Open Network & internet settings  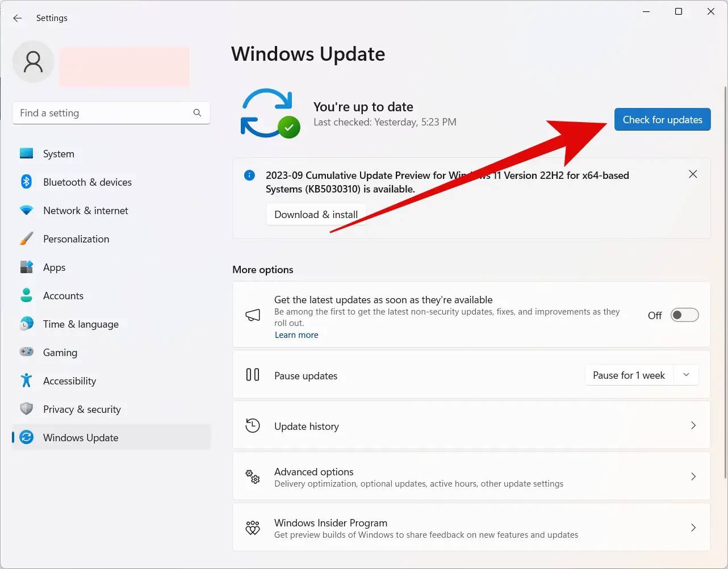point(85,211)
